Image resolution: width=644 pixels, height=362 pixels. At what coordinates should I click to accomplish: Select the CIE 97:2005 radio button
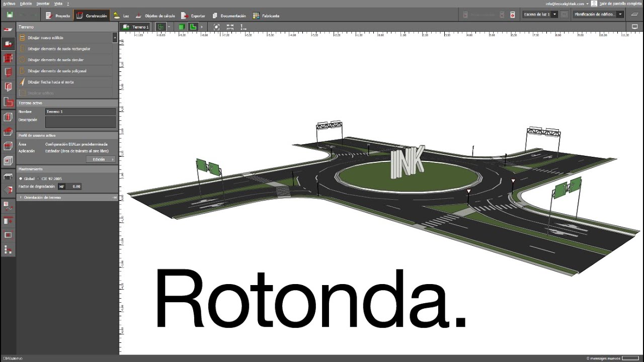38,178
